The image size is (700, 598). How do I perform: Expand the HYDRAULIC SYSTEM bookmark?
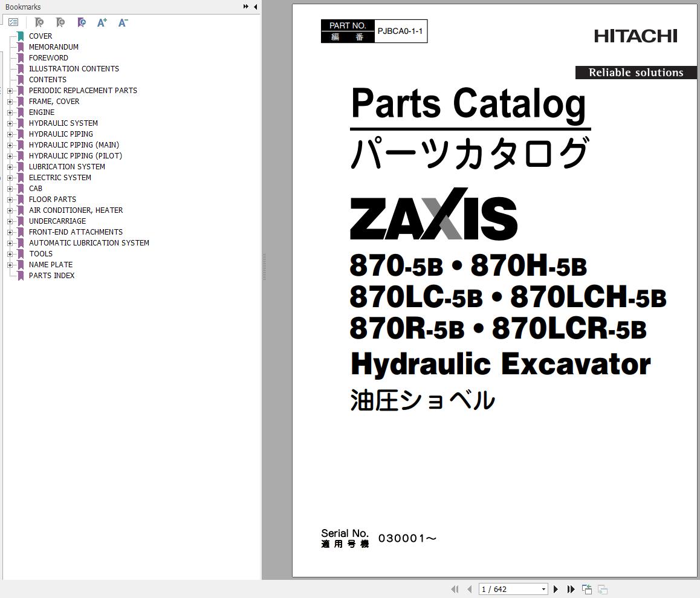10,123
